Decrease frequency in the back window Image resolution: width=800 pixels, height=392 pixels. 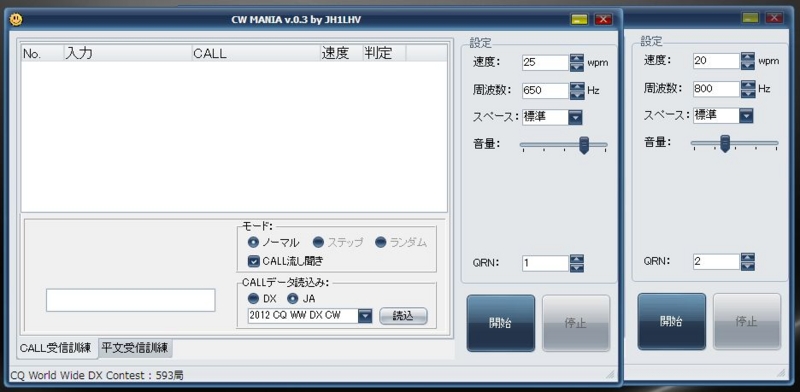(748, 93)
